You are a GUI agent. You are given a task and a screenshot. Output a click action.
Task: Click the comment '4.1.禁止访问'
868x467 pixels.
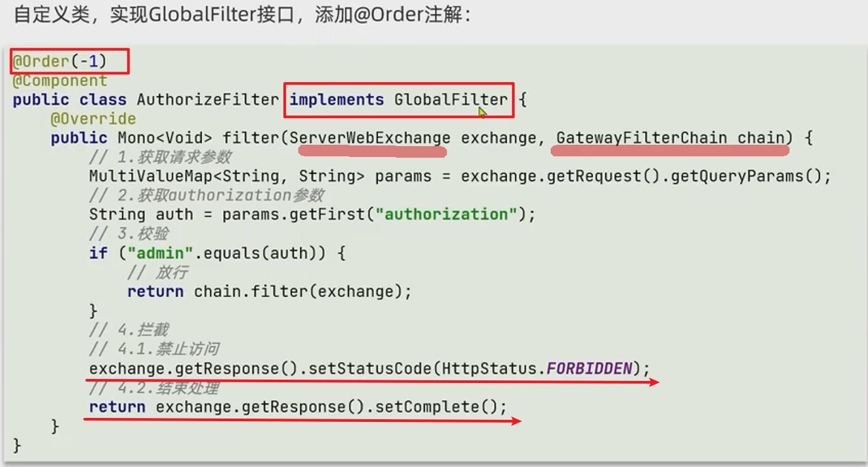[154, 349]
